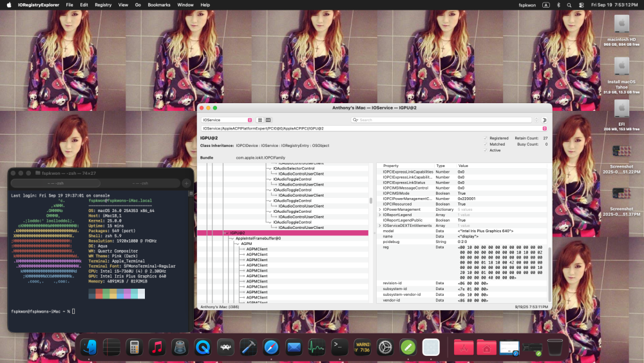The width and height of the screenshot is (644, 363).
Task: Open the space invader app in the Dock
Action: point(225,348)
